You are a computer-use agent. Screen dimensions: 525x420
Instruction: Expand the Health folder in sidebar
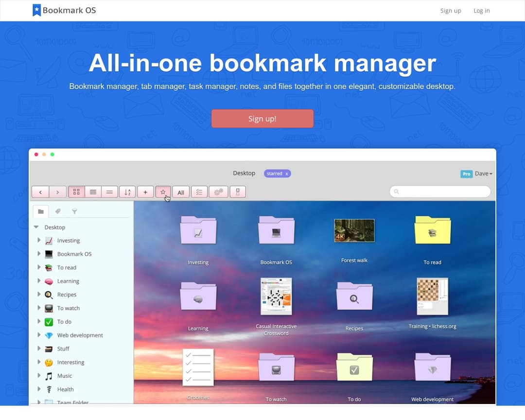(x=39, y=389)
